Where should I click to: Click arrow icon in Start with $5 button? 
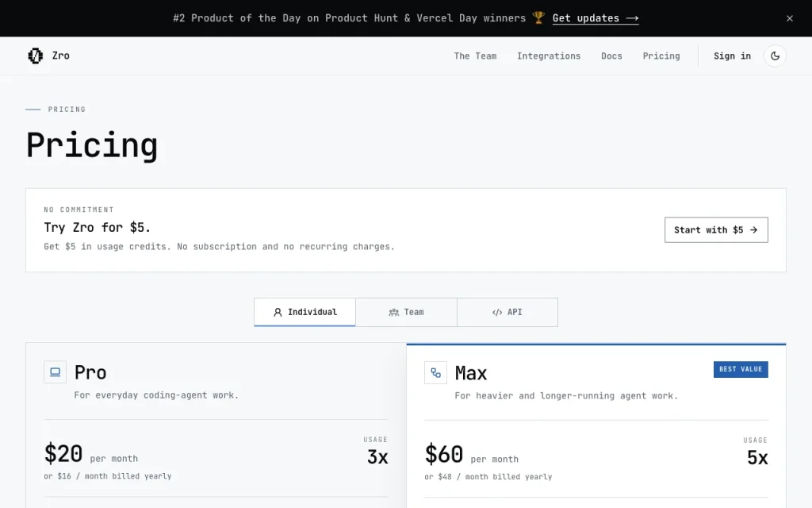[753, 229]
